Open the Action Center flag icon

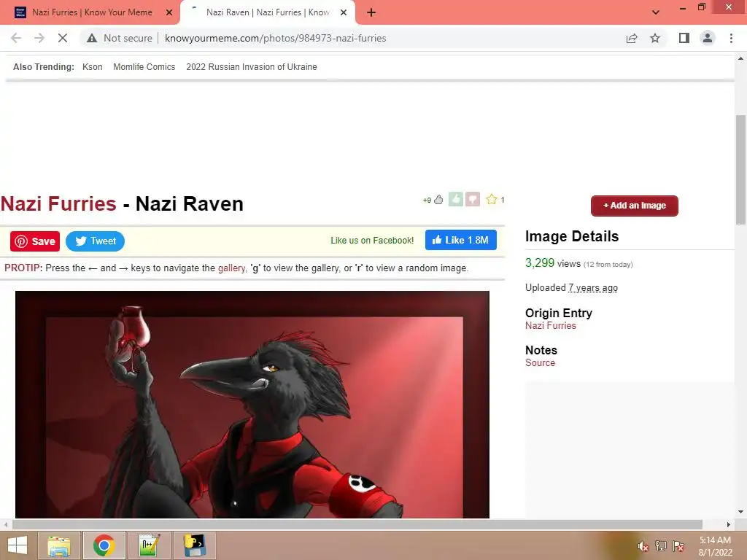pyautogui.click(x=678, y=546)
